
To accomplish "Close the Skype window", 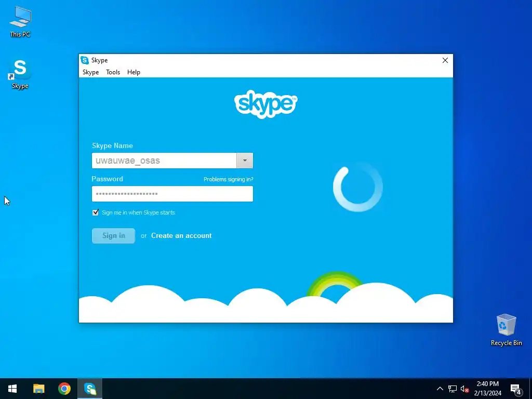I will [x=445, y=60].
